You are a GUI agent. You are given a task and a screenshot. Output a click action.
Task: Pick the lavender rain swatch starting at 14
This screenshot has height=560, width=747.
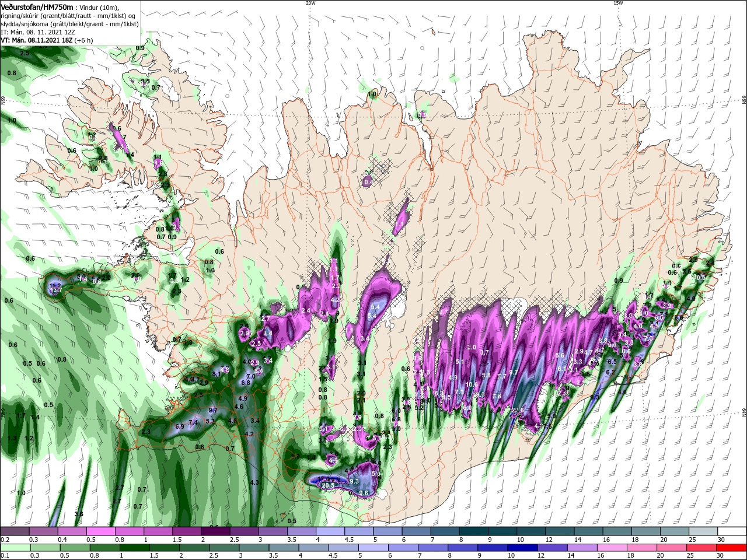click(582, 548)
